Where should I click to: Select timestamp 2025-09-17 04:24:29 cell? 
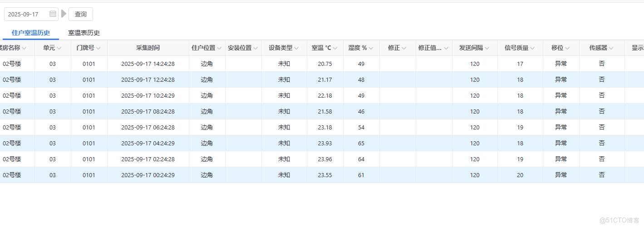coord(148,143)
